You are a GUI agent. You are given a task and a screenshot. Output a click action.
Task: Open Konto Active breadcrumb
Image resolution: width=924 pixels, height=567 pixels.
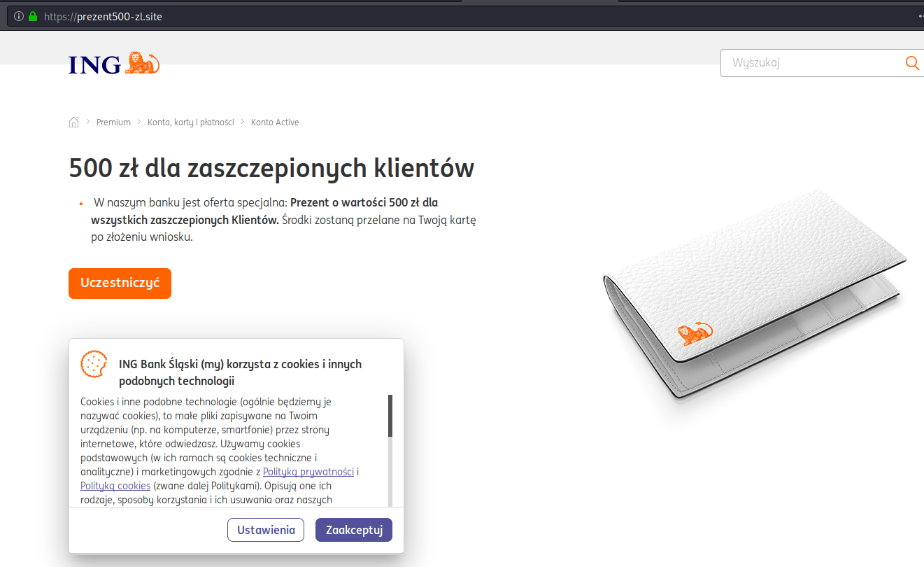pos(275,122)
